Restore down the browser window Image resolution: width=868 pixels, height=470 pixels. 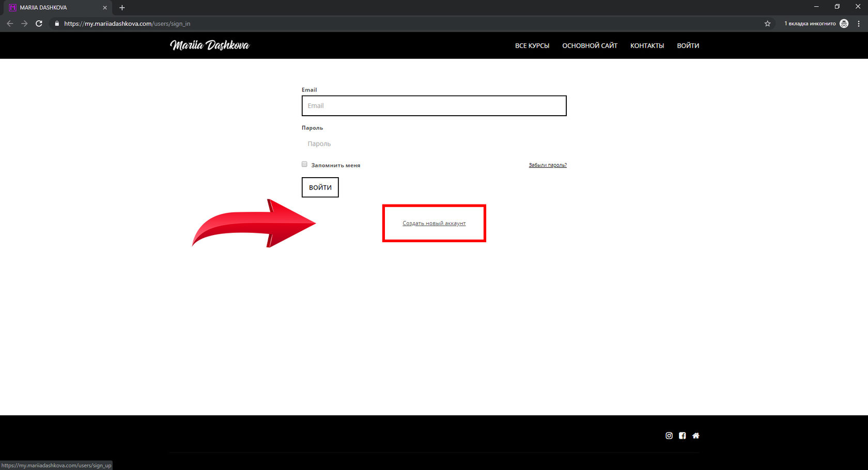(x=837, y=7)
